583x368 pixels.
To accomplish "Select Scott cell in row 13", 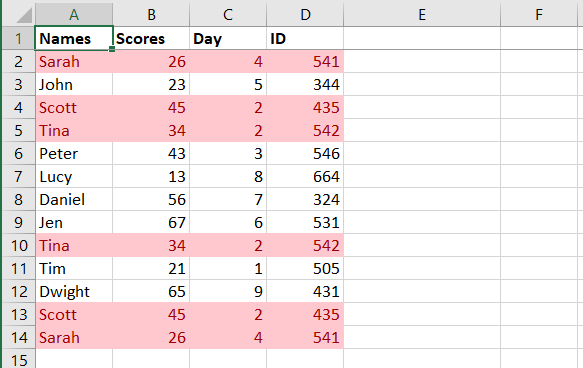I will [74, 314].
